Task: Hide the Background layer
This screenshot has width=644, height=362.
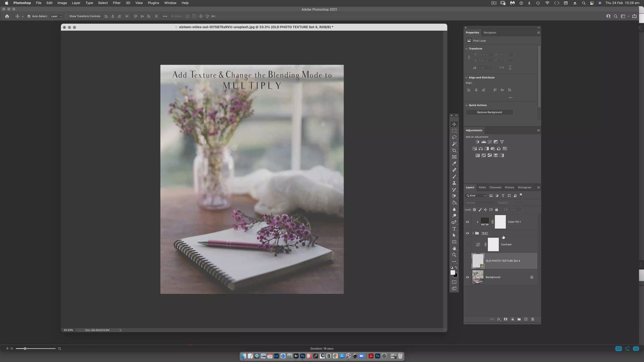Action: click(467, 277)
